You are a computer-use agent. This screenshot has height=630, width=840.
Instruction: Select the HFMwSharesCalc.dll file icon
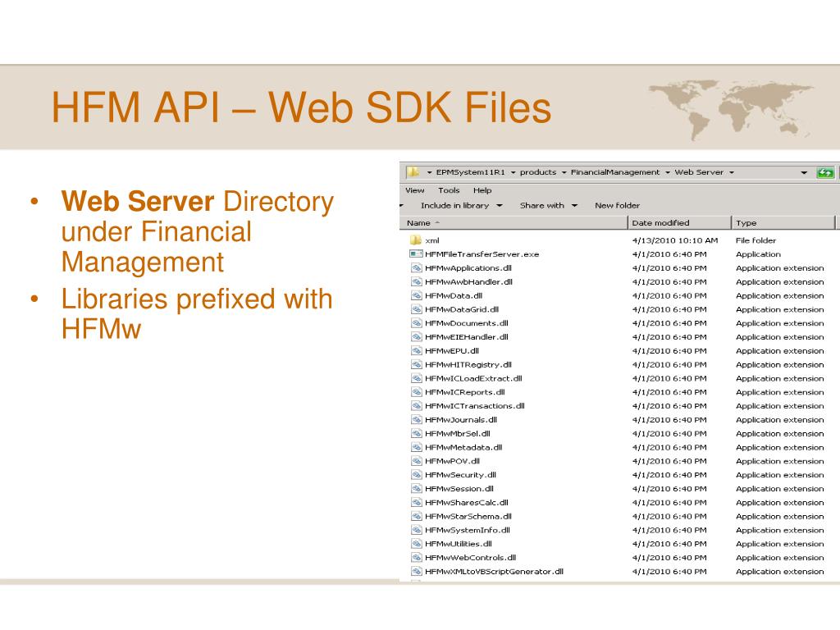tap(416, 503)
